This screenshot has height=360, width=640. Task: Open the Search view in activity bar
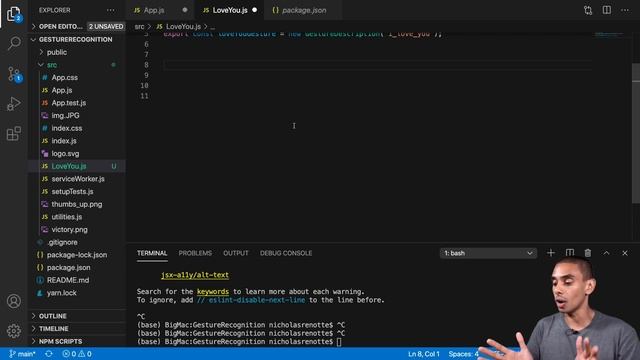(14, 43)
